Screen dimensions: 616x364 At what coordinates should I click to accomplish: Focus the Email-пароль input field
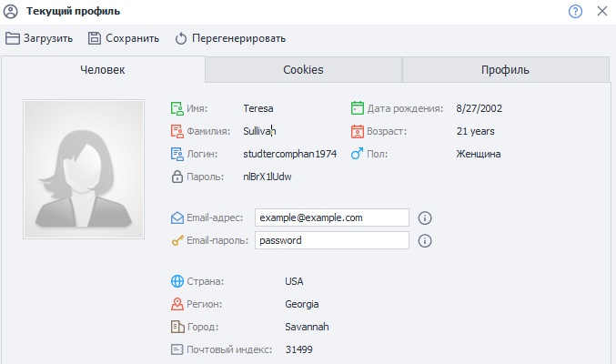tap(331, 241)
